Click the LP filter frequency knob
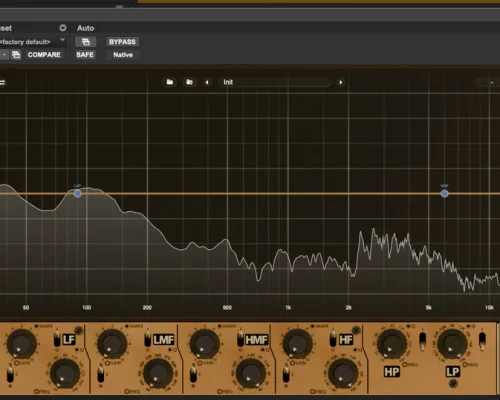This screenshot has height=400, width=500. point(452,343)
